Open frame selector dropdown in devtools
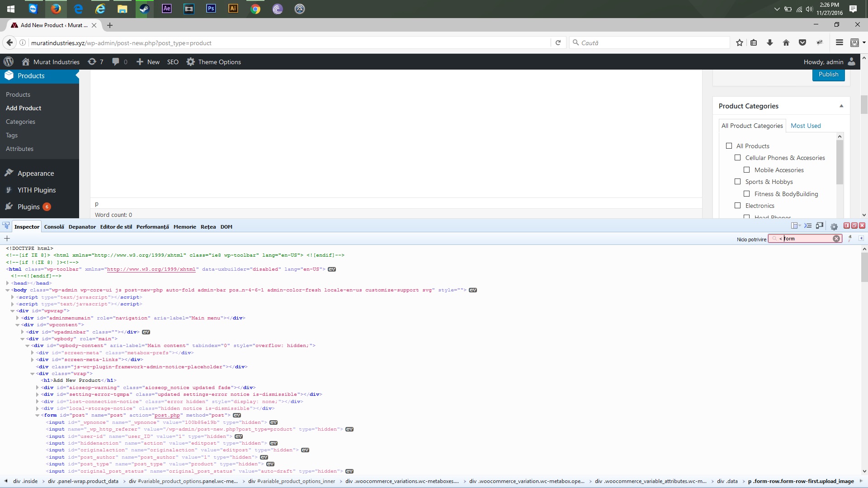 (796, 226)
